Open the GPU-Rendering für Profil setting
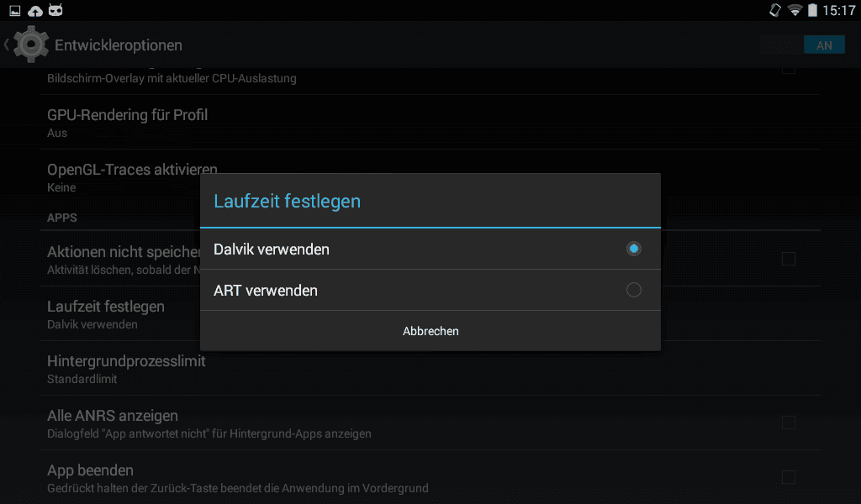Viewport: 861px width, 504px height. click(430, 123)
